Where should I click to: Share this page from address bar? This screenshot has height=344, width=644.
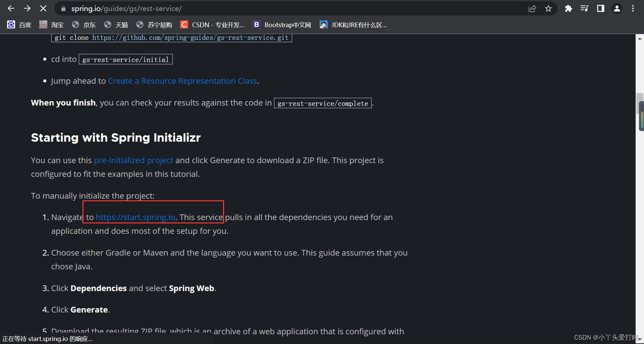pos(532,9)
